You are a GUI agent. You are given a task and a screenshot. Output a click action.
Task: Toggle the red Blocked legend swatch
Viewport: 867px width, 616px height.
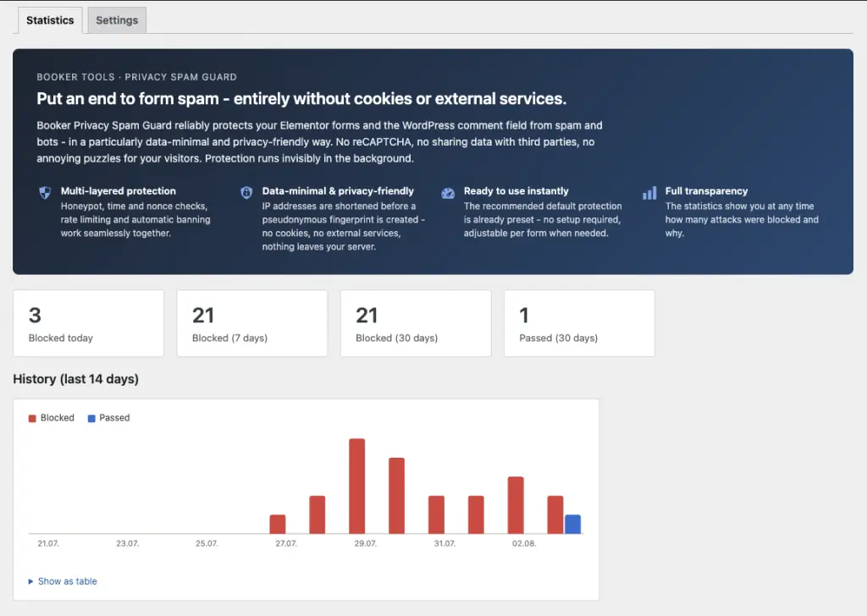(32, 418)
